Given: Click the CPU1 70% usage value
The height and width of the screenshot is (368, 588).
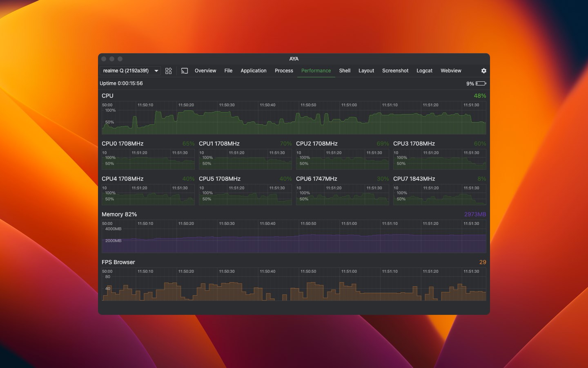Looking at the screenshot, I should pyautogui.click(x=286, y=144).
